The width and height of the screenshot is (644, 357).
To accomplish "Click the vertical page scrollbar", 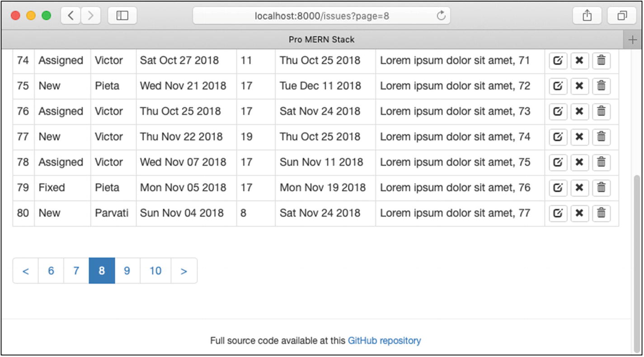I will coord(637,262).
